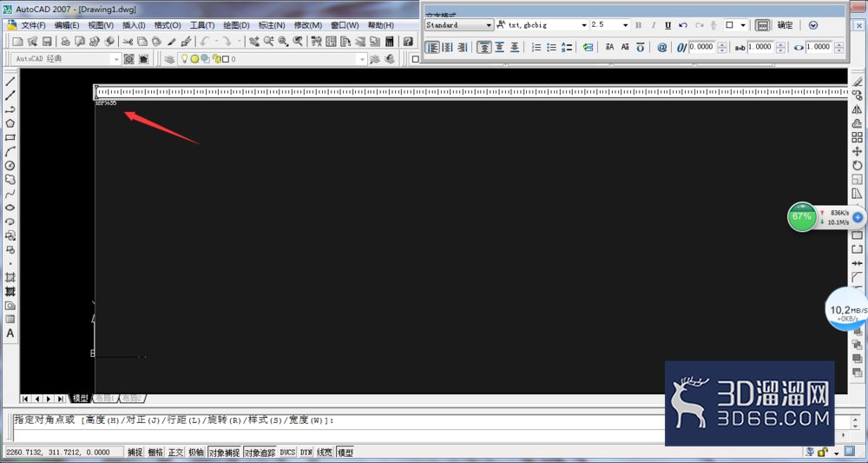
Task: Click the numbered list icon in Text Formatting
Action: 536,48
